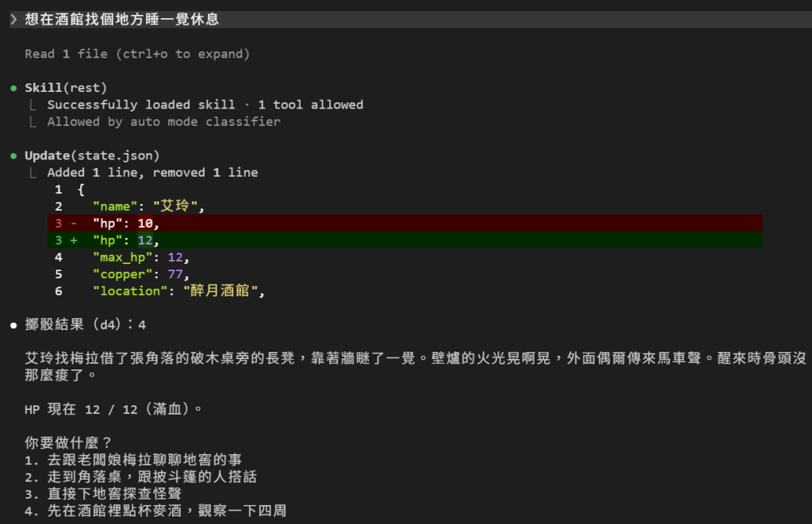Viewport: 812px width, 524px height.
Task: Select option 1 去跟老闆娘梅拉聊聊地窖的事
Action: (133, 460)
